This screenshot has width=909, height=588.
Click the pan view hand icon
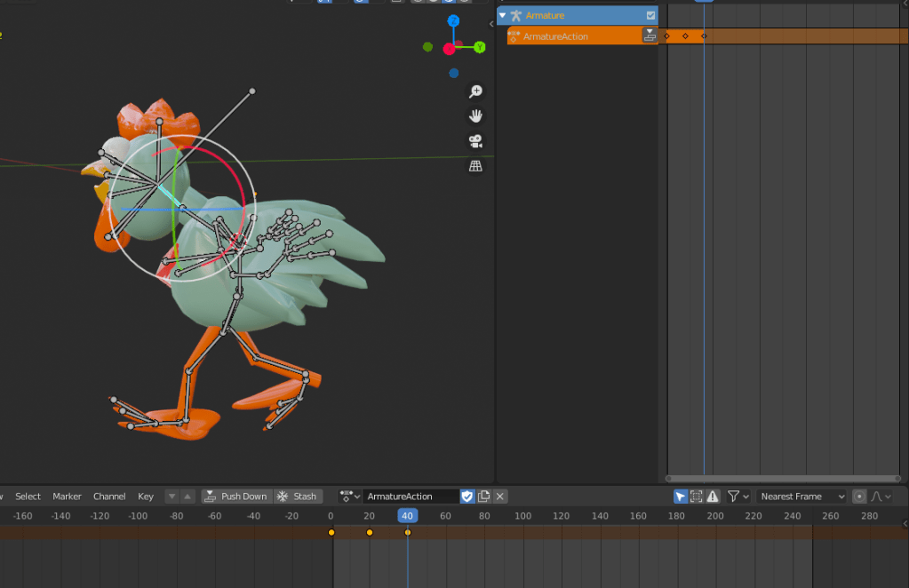coord(475,116)
